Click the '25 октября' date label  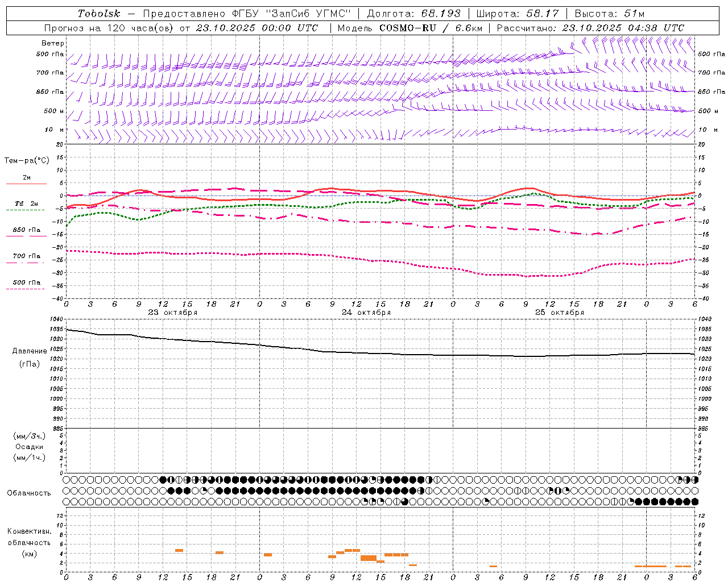click(560, 313)
